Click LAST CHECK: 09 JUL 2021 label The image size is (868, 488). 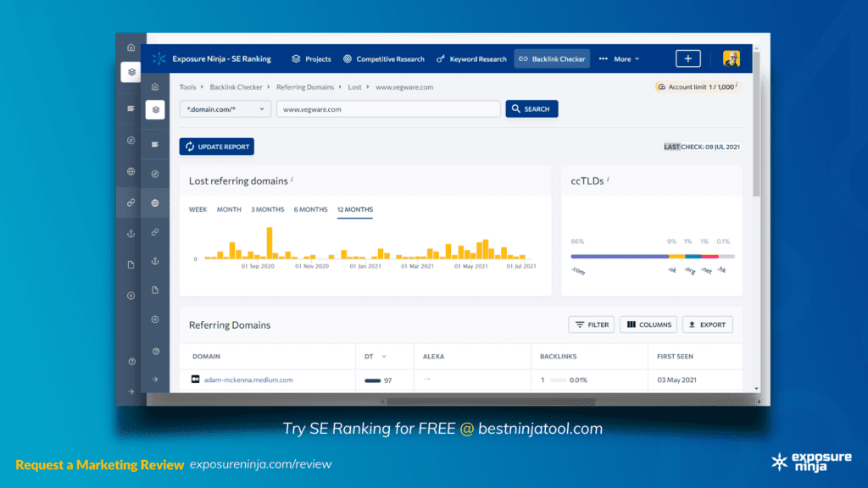702,147
